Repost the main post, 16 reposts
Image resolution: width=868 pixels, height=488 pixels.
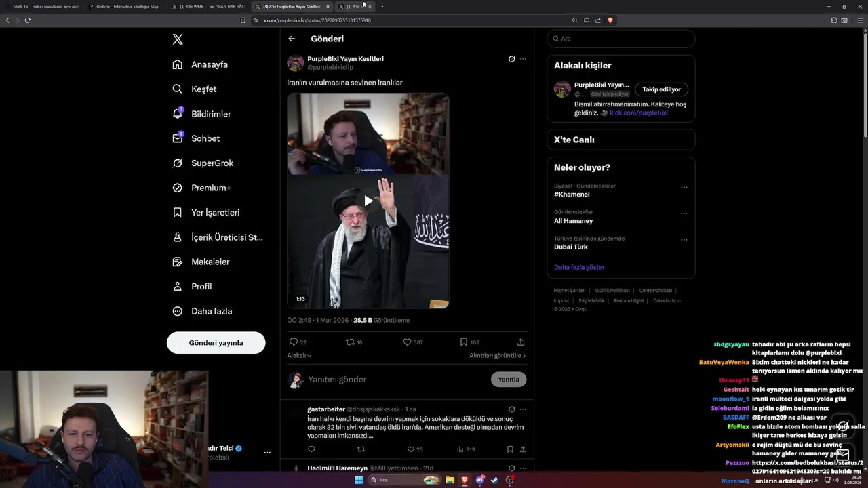(x=354, y=342)
